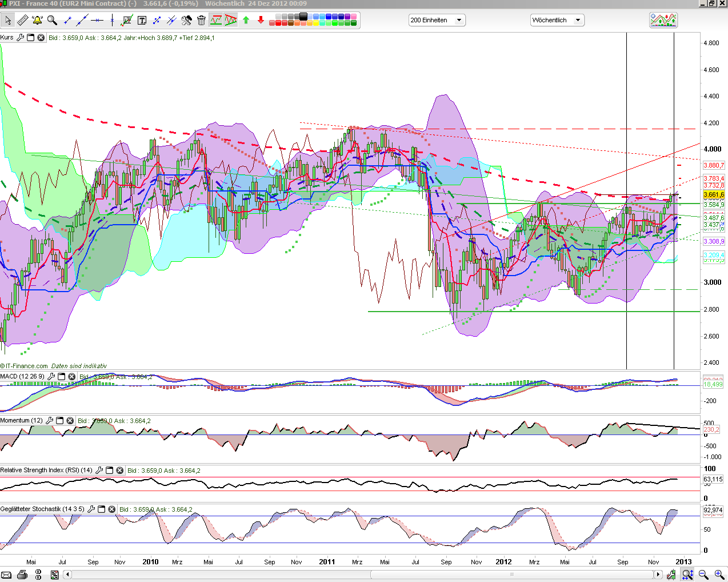The width and height of the screenshot is (728, 582).
Task: Detach the Momentum panel window
Action: click(x=60, y=420)
